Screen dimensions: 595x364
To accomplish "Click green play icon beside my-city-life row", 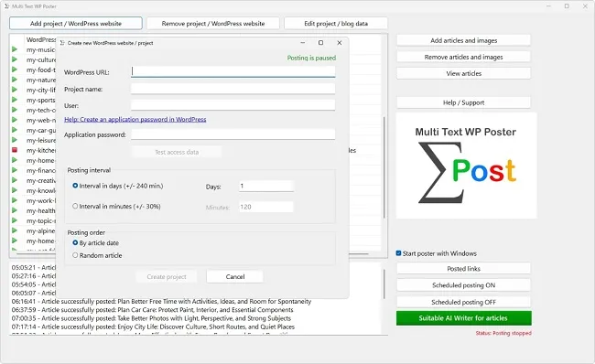I will [15, 90].
